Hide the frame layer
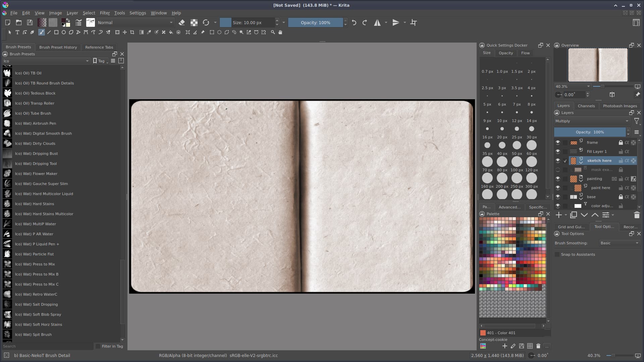Screen dimensions: 644x362 tap(558, 142)
